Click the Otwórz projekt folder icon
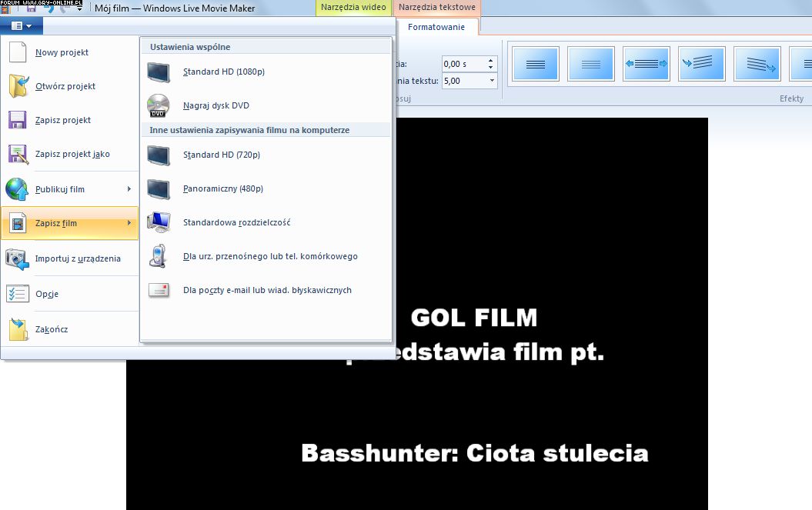The image size is (812, 510). 18,86
